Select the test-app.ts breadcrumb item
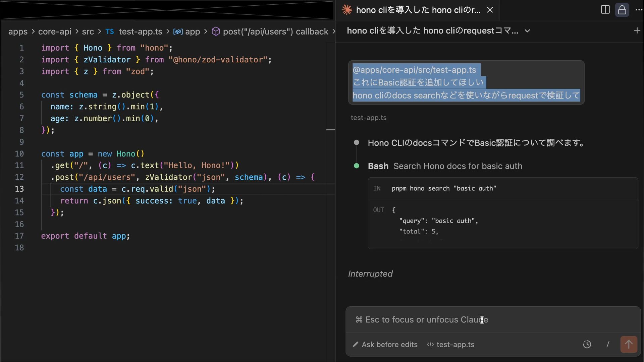Viewport: 644px width, 362px height. pyautogui.click(x=140, y=32)
